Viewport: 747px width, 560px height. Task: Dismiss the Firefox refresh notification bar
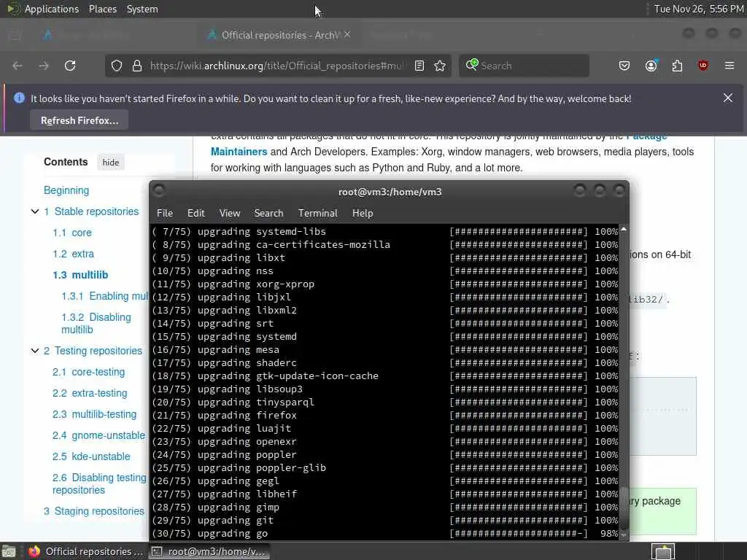728,98
